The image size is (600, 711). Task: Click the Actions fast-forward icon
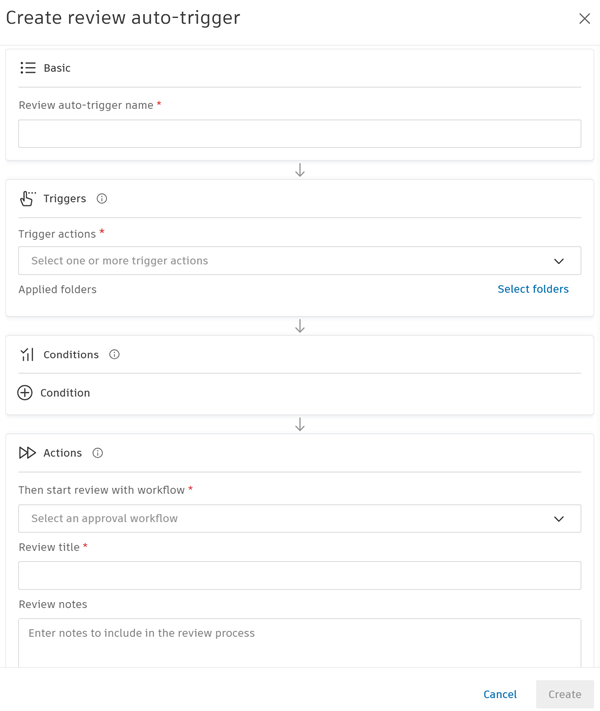(x=27, y=453)
